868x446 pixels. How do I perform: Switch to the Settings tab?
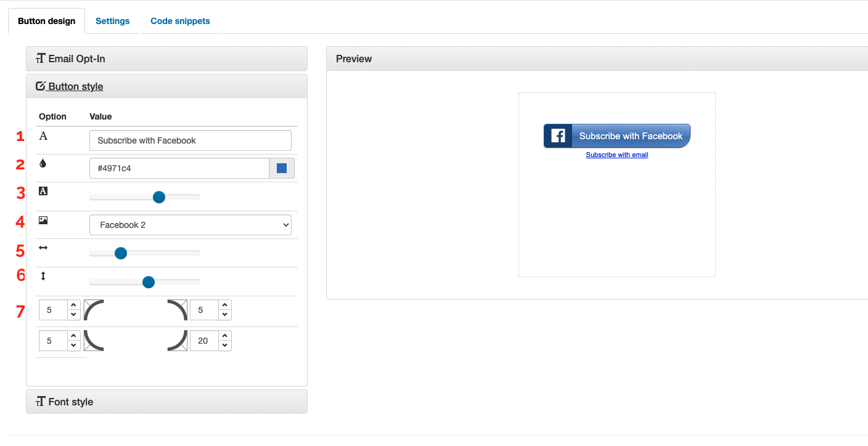tap(113, 21)
